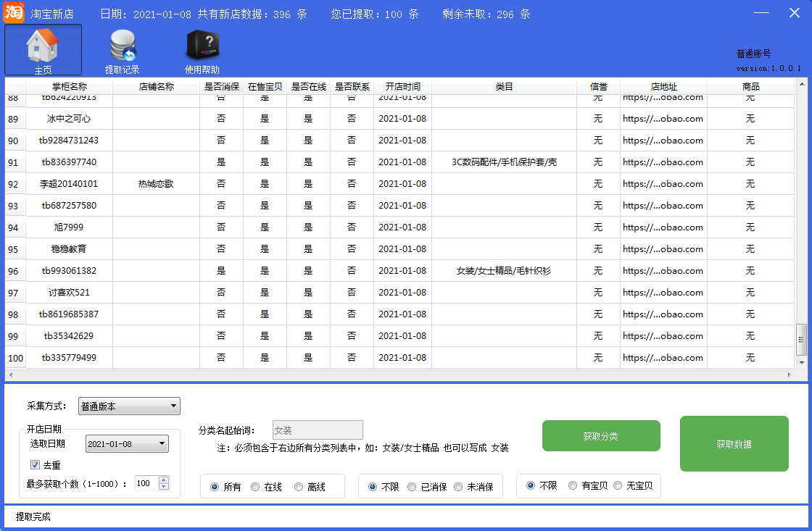Image resolution: width=812 pixels, height=531 pixels.
Task: Click the 开店时间 column header
Action: click(x=402, y=87)
